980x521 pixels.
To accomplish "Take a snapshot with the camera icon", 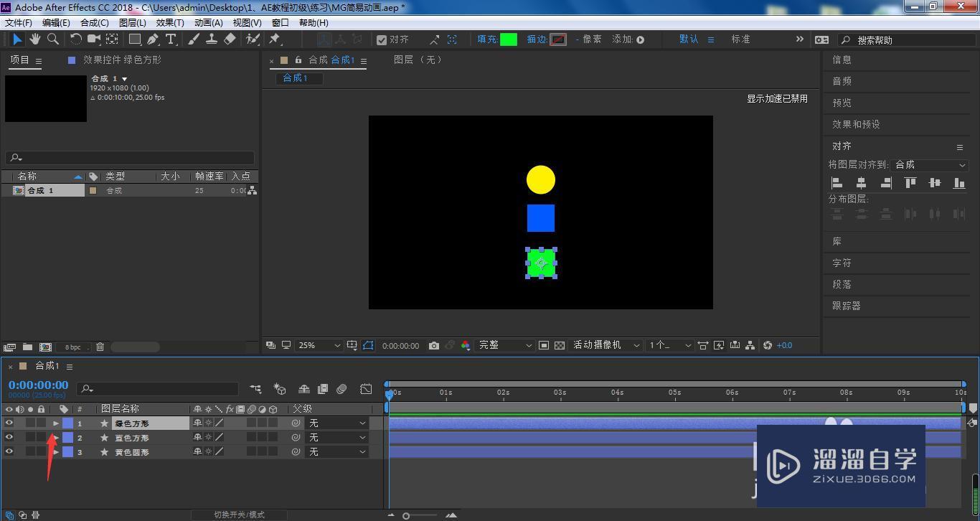I will pyautogui.click(x=434, y=346).
